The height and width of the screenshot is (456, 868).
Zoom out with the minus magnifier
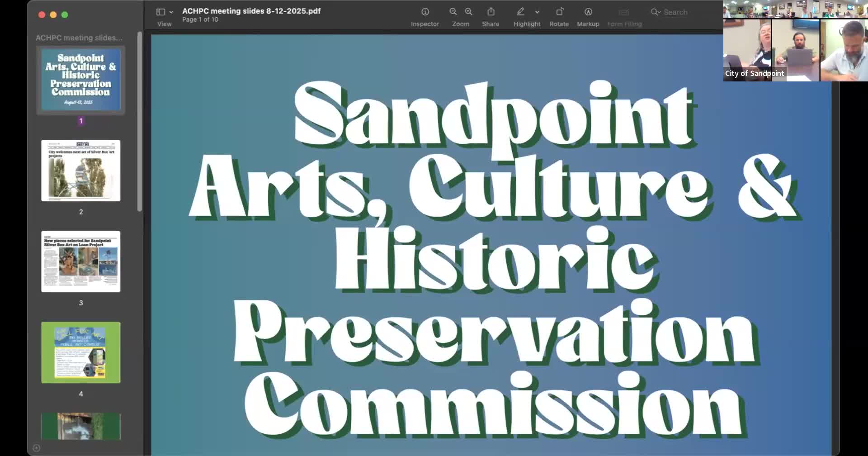(453, 12)
